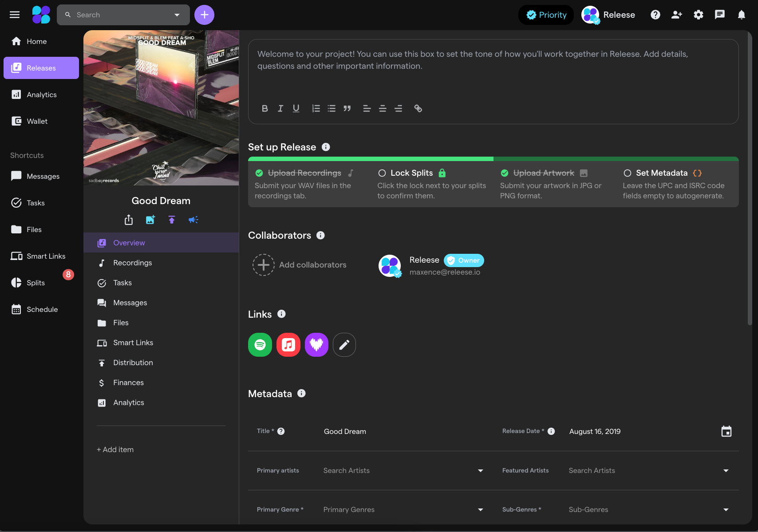758x532 pixels.
Task: Click the Good Dream cover artwork
Action: click(161, 108)
